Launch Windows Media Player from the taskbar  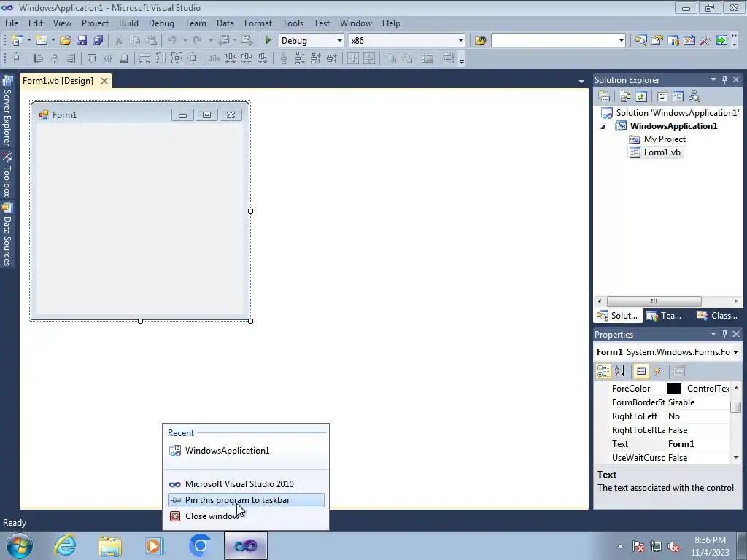(x=155, y=545)
